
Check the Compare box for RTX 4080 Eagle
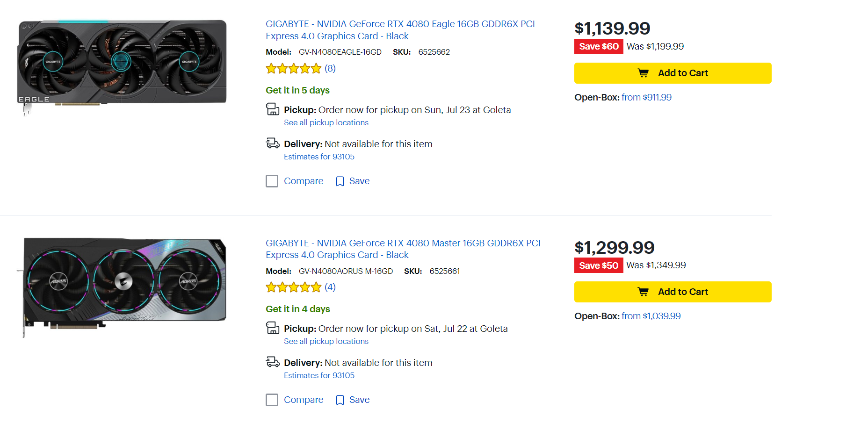click(272, 181)
